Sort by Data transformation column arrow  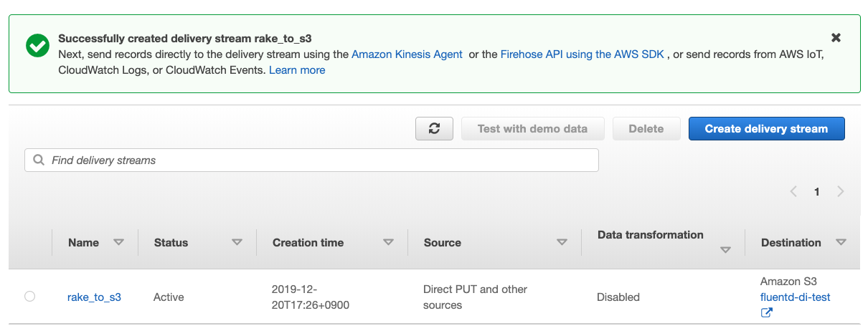(725, 250)
